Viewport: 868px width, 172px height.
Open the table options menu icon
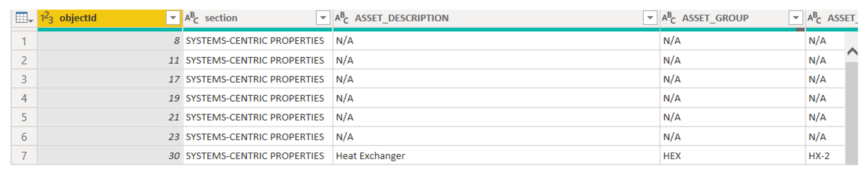pos(24,18)
